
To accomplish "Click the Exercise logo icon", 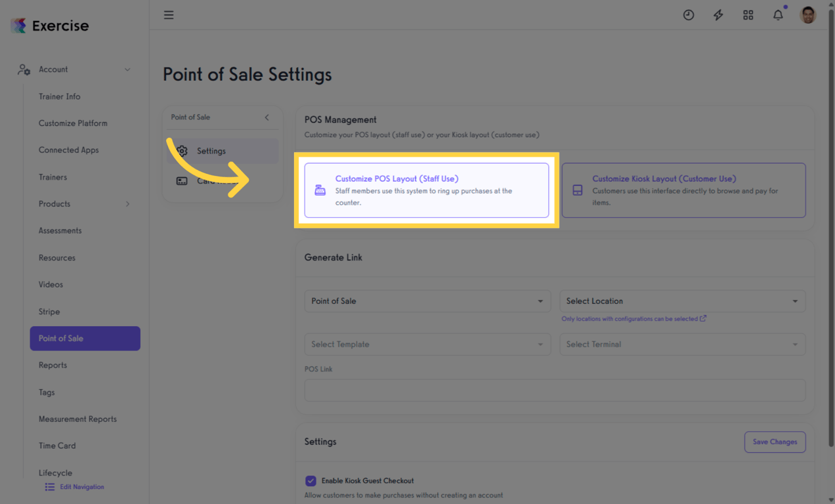I will [18, 26].
